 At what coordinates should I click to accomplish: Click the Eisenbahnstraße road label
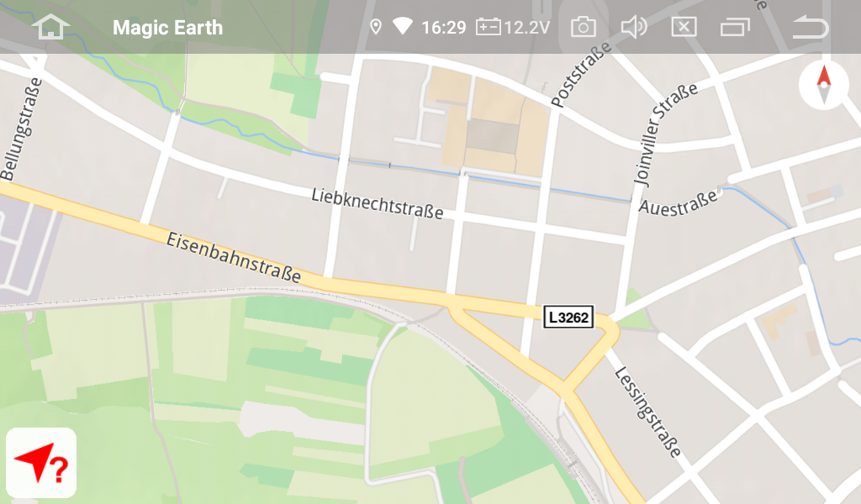234,257
